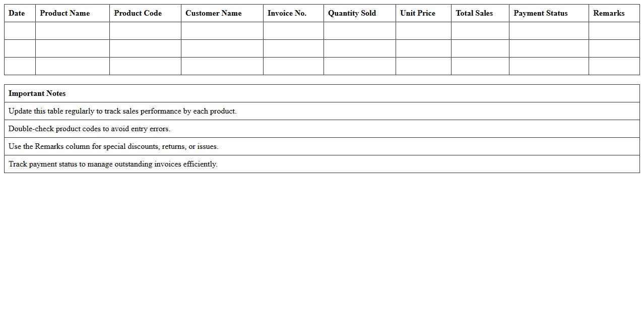
Task: Click the Unit Price column header
Action: (x=418, y=13)
